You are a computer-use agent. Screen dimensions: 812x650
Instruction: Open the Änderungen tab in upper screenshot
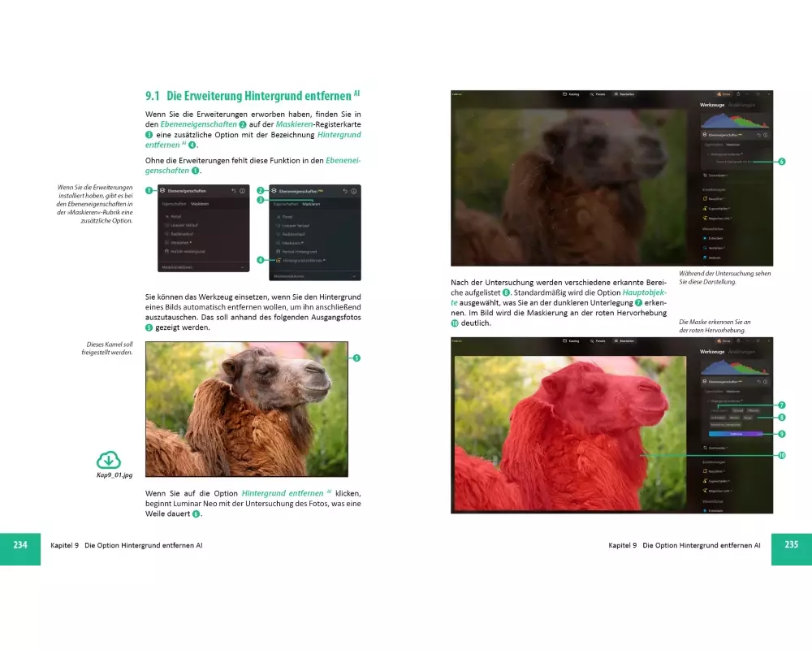coord(742,106)
